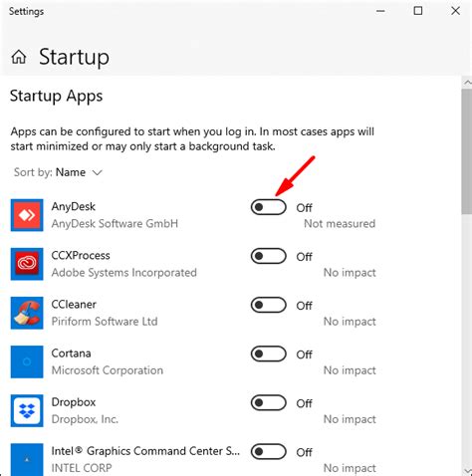Click the Dropbox name label
Image resolution: width=472 pixels, height=476 pixels.
(x=74, y=402)
